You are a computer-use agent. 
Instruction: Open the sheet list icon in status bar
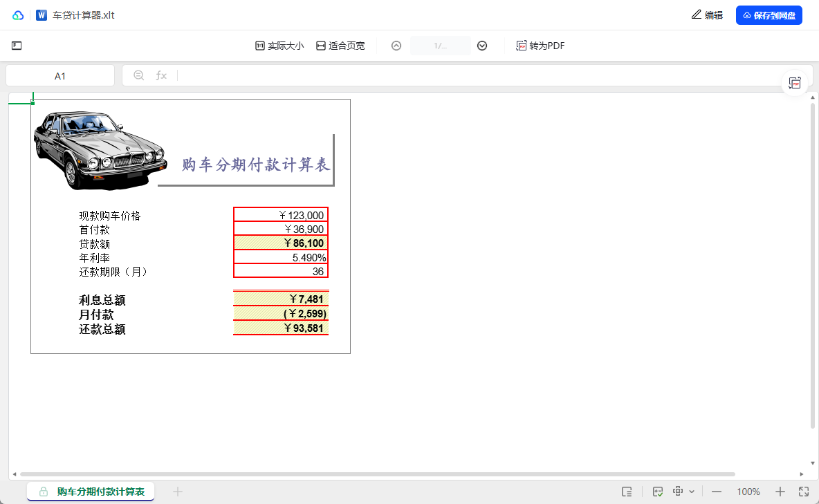627,492
